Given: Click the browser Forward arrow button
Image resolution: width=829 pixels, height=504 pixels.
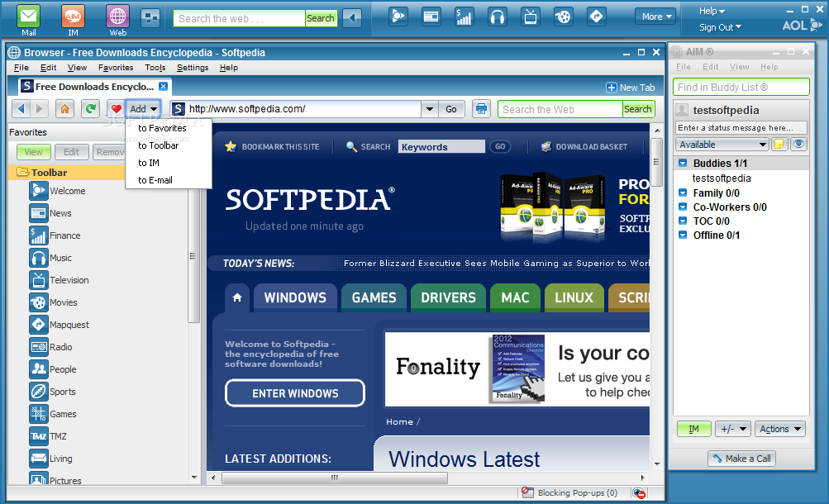Looking at the screenshot, I should coord(39,109).
